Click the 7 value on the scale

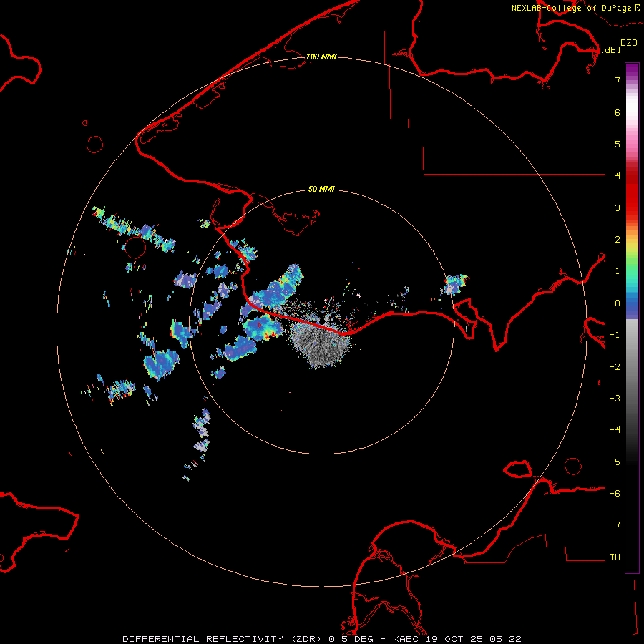click(618, 80)
